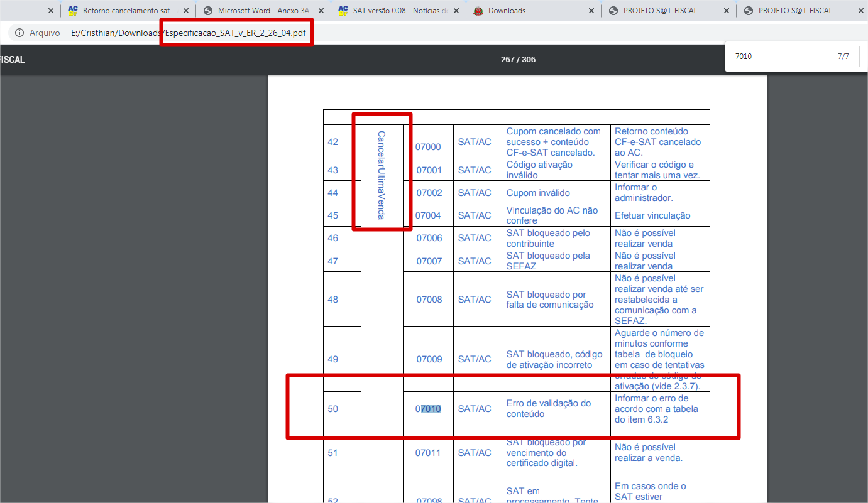Click the find box containing 7010

[779, 57]
